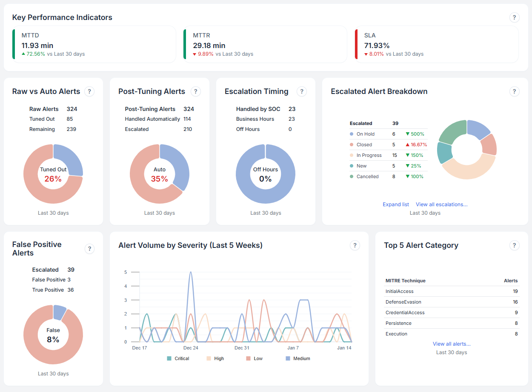Open help icon for False Positive Alerts
532x392 pixels.
[89, 249]
